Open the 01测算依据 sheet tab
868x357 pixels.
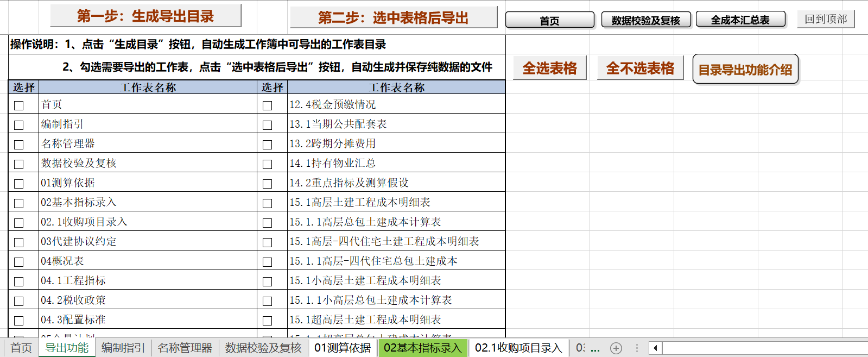click(x=343, y=348)
